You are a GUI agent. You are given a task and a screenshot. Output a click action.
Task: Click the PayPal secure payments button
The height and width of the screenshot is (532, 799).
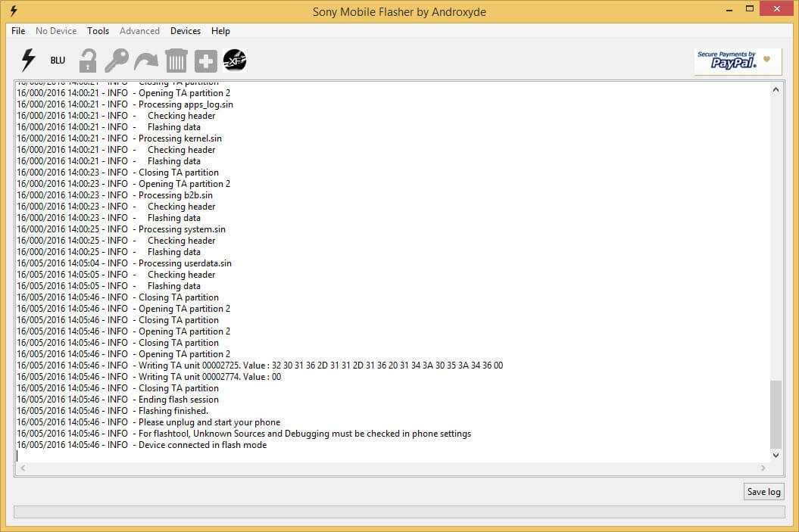point(738,61)
